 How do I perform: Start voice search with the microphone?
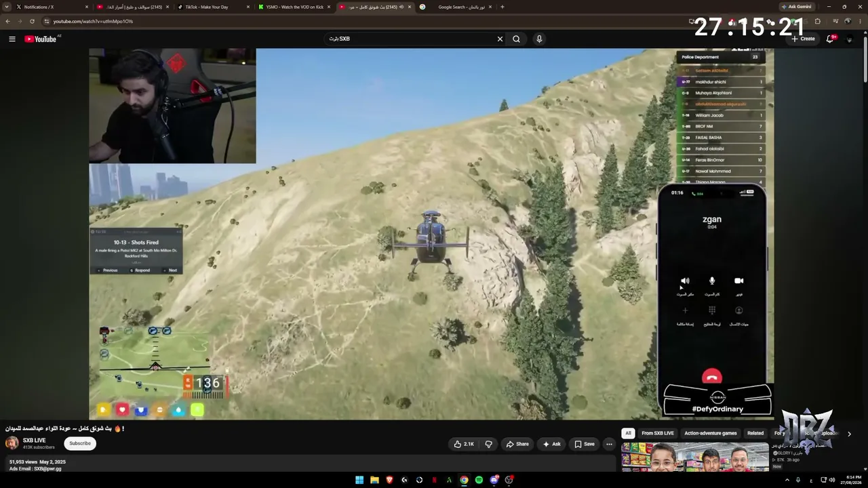[x=539, y=39]
